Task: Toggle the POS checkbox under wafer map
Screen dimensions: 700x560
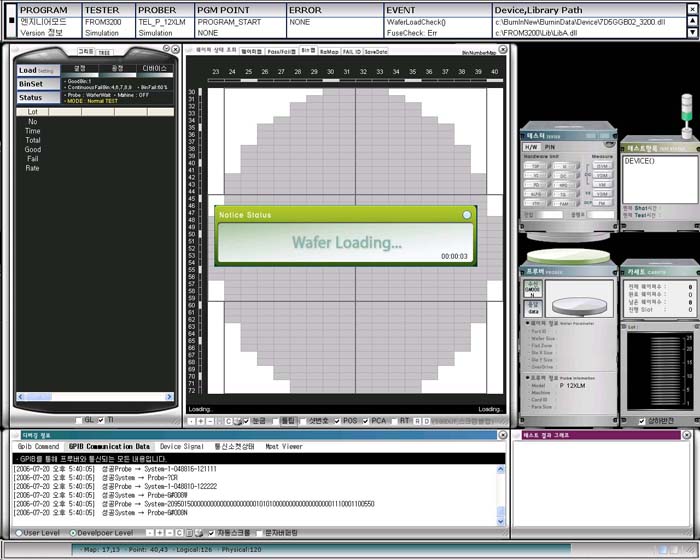Action: tap(337, 421)
